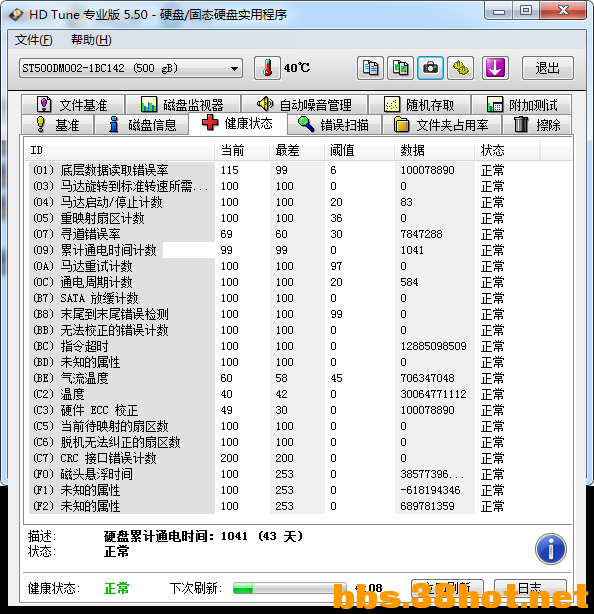Close the HD Tune window
This screenshot has height=614, width=594.
563,11
